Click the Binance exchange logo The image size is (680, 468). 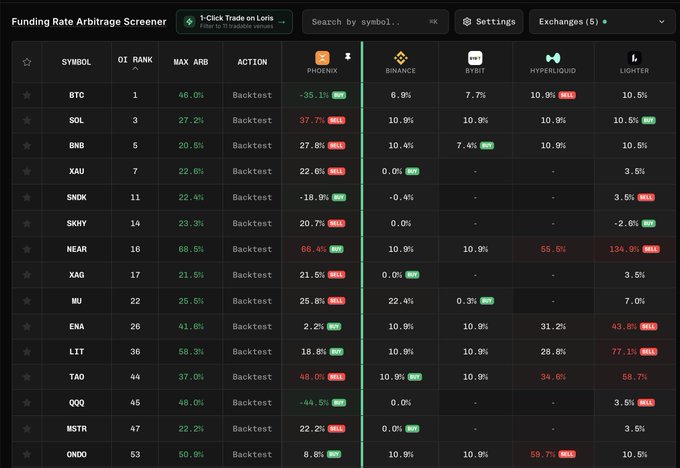pos(400,58)
